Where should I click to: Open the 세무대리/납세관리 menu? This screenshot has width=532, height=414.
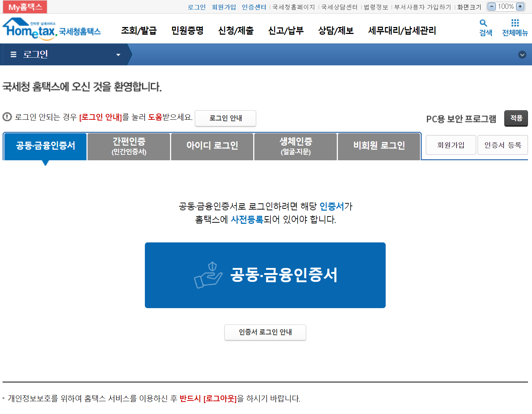click(x=402, y=31)
